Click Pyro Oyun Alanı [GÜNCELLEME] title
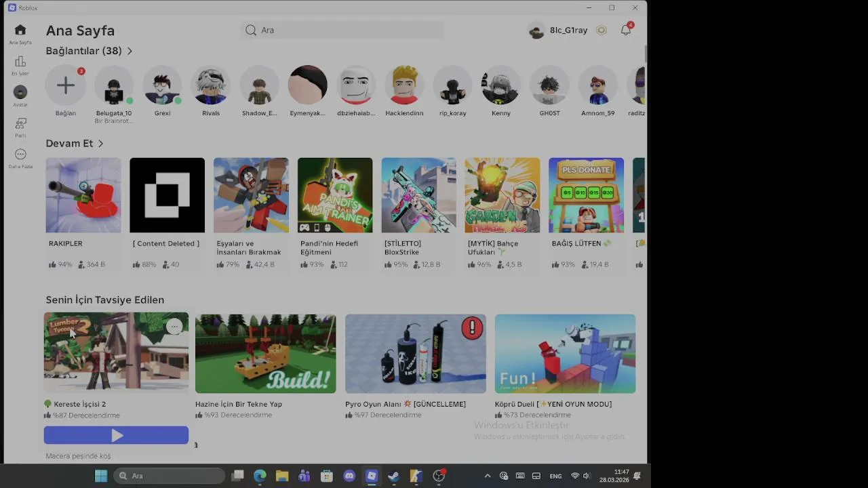868x488 pixels. (x=406, y=404)
